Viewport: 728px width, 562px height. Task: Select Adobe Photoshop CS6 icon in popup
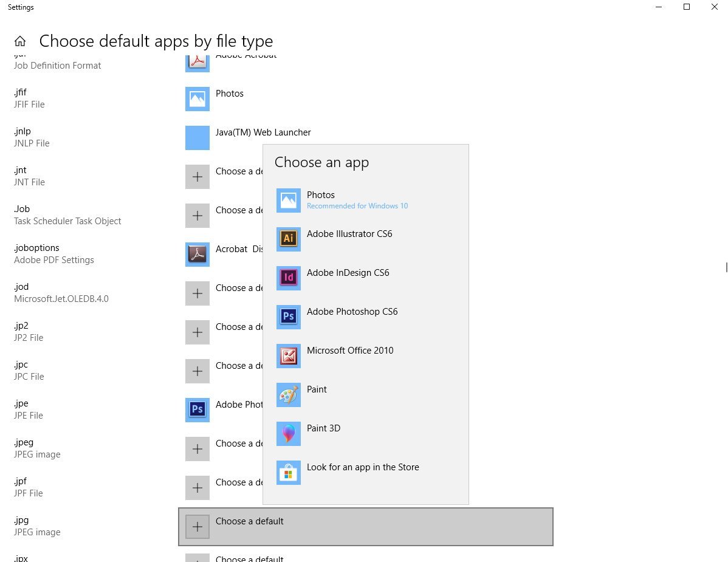[288, 317]
